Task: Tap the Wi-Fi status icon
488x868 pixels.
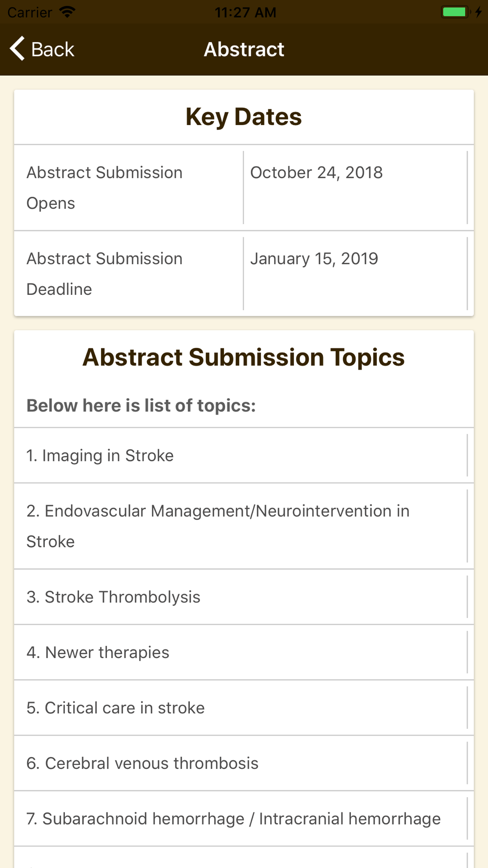Action: click(x=67, y=12)
